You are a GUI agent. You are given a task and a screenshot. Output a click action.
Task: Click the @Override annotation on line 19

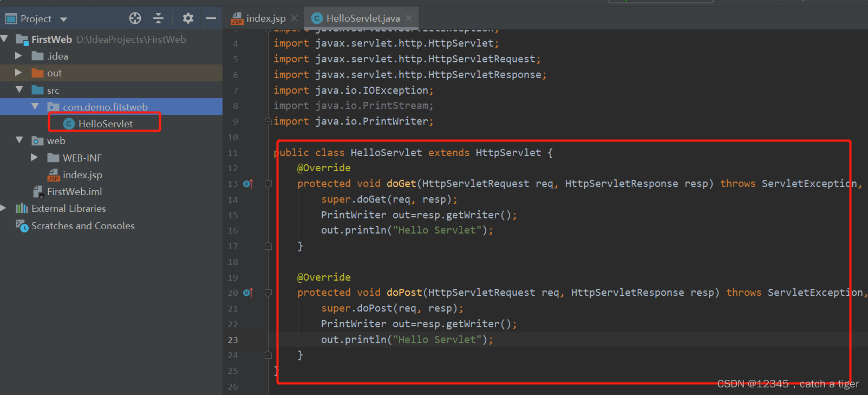tap(324, 277)
